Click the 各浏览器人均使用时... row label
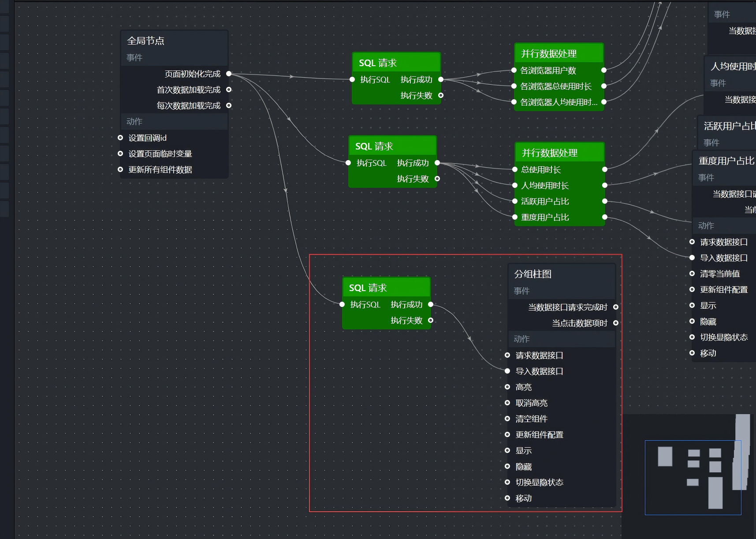 coord(559,102)
